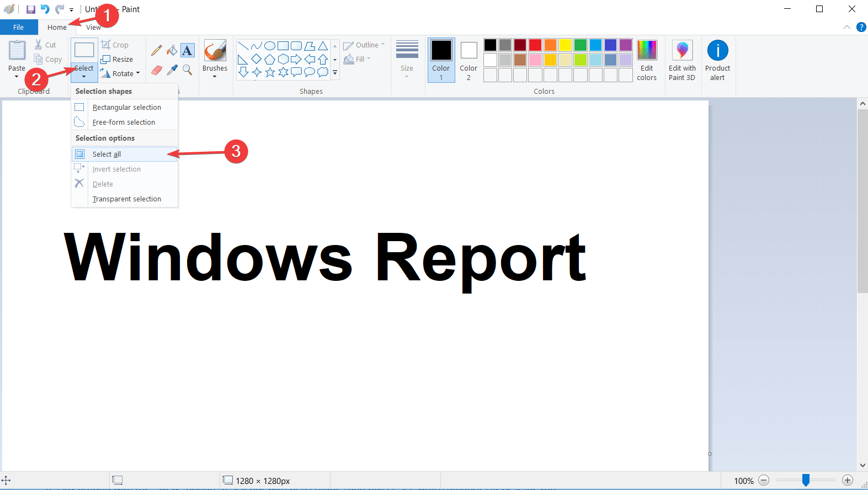Pick the yellow color swatch

565,45
